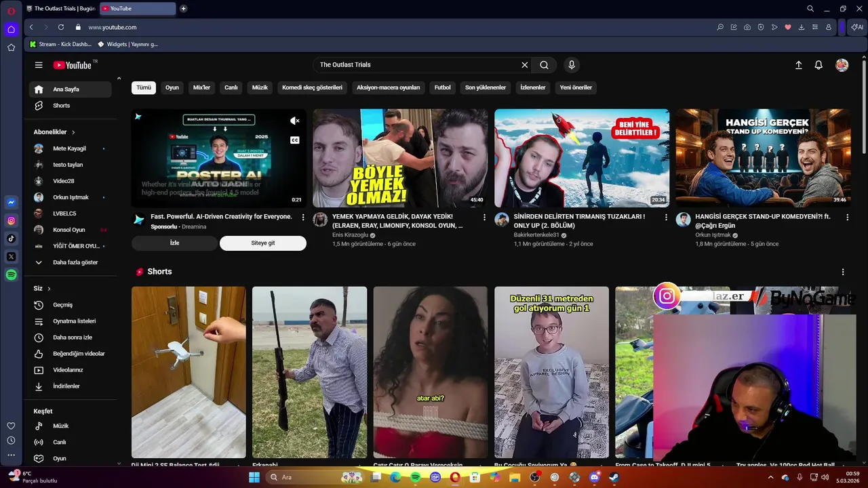Open Orkun Işıtmak subscription channel
The image size is (868, 488).
coord(70,197)
